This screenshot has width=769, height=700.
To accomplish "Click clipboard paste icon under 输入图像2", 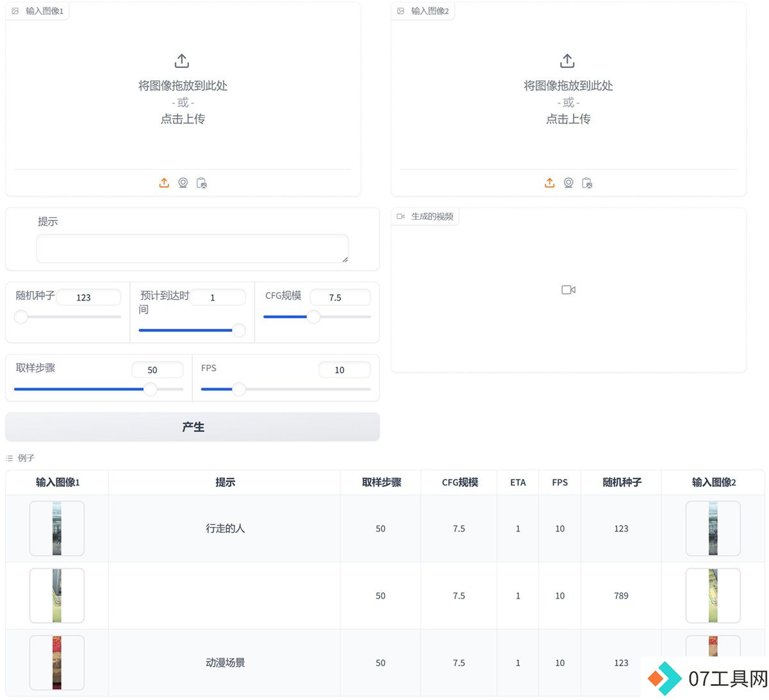I will coord(587,183).
